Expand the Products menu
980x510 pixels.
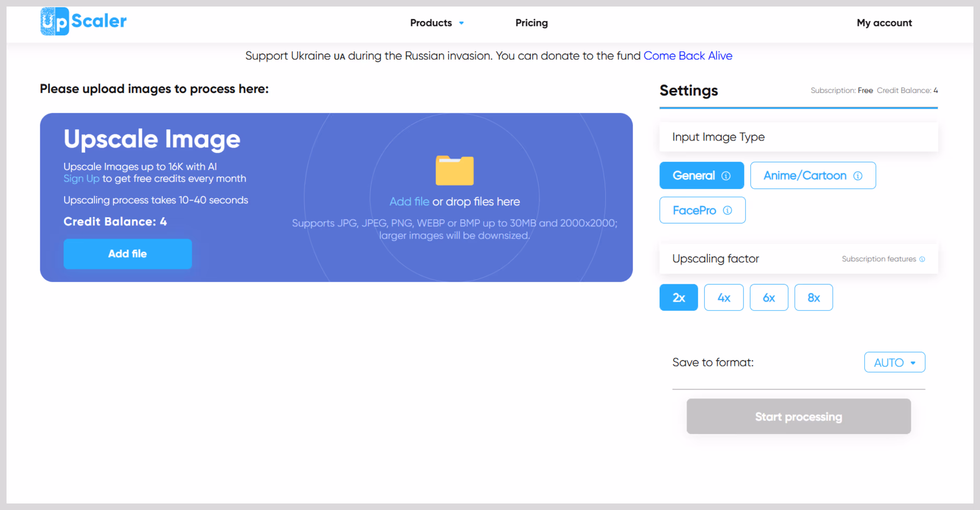coord(437,23)
